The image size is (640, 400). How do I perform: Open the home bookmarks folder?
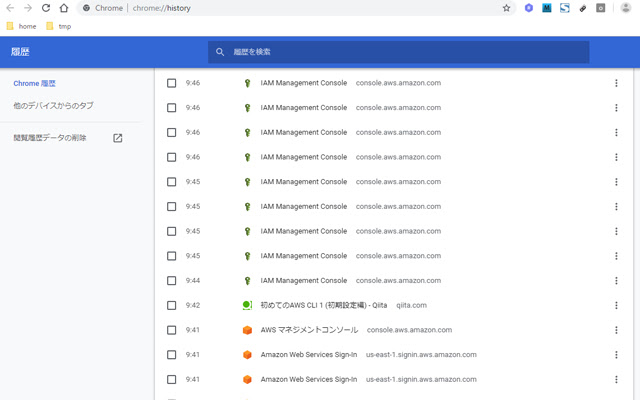point(22,26)
